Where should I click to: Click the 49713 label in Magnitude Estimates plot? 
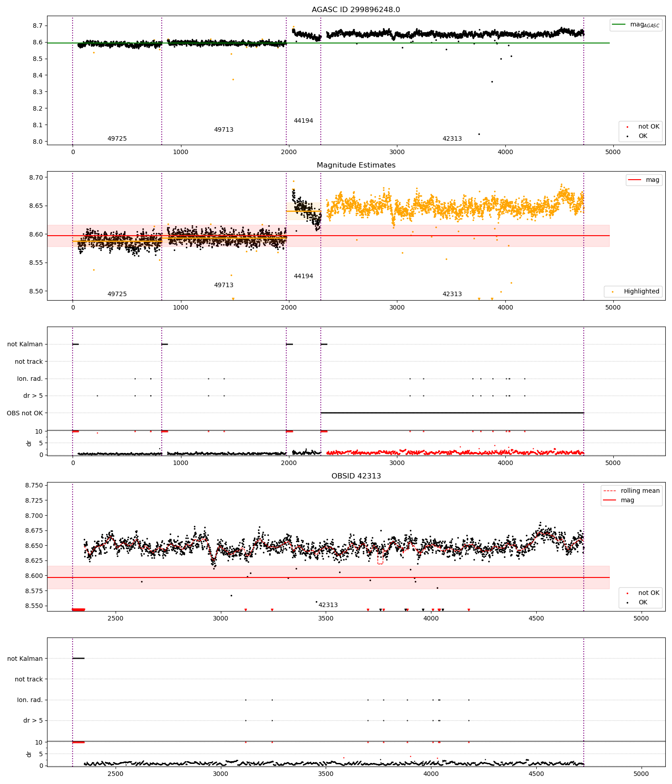[224, 285]
